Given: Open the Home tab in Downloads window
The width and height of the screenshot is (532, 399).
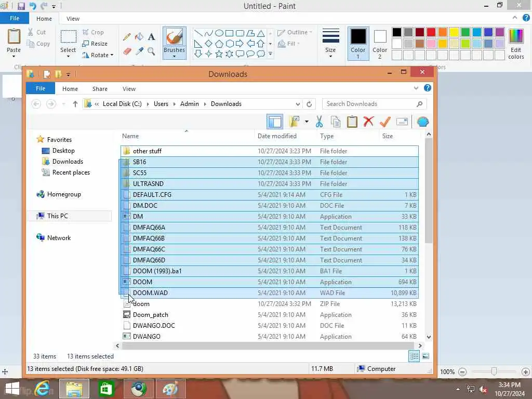Looking at the screenshot, I should tap(70, 89).
